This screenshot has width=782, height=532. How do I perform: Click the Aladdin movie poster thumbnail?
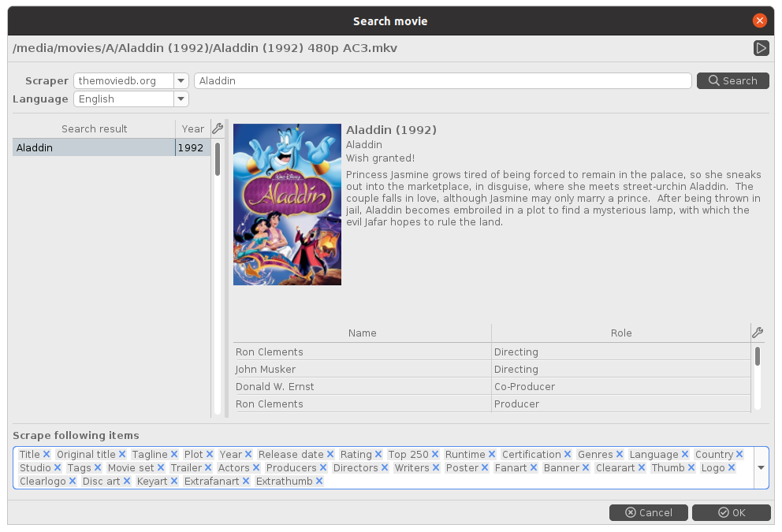[x=287, y=204]
